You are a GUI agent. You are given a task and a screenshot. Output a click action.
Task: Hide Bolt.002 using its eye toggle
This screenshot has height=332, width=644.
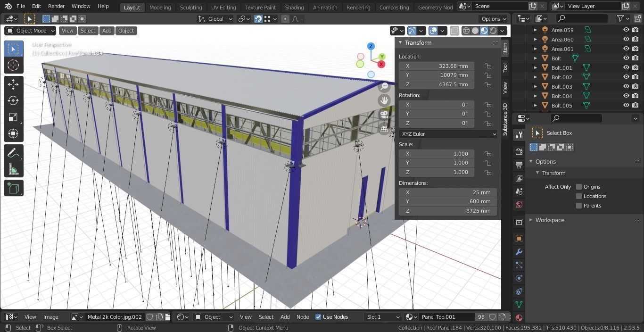626,77
